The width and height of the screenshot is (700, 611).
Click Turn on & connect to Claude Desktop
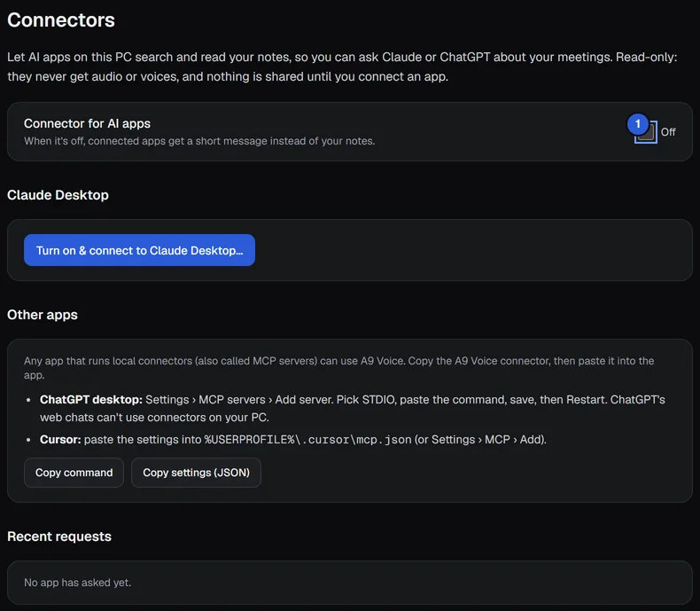[x=139, y=250]
